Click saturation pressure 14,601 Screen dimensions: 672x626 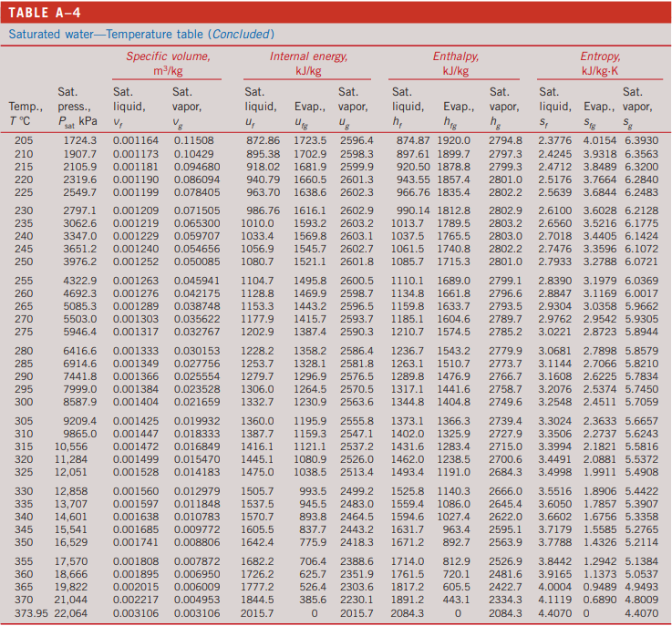point(71,518)
